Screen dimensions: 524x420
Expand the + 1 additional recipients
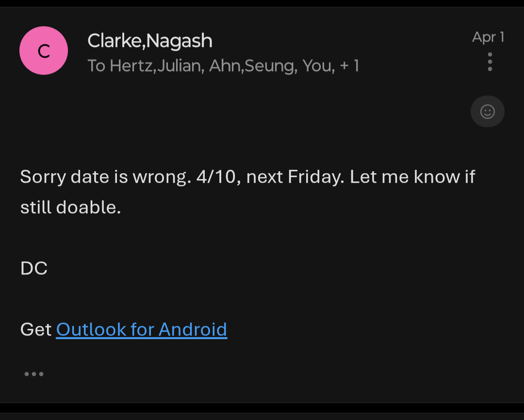pos(349,66)
